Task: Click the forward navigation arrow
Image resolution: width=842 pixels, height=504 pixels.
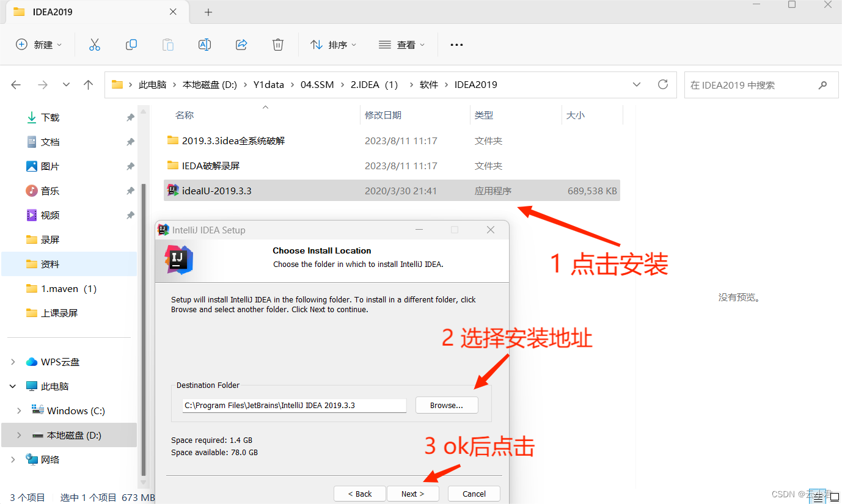Action: [x=42, y=85]
